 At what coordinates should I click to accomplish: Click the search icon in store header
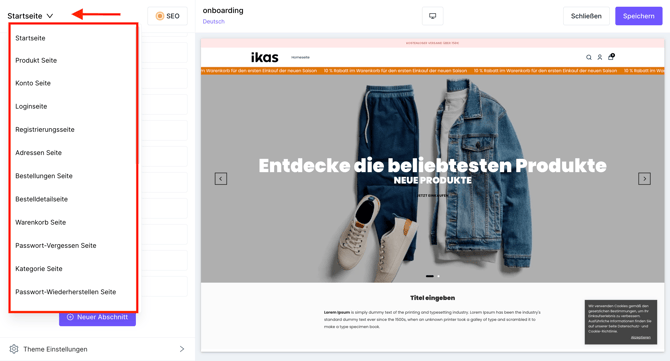click(x=589, y=57)
